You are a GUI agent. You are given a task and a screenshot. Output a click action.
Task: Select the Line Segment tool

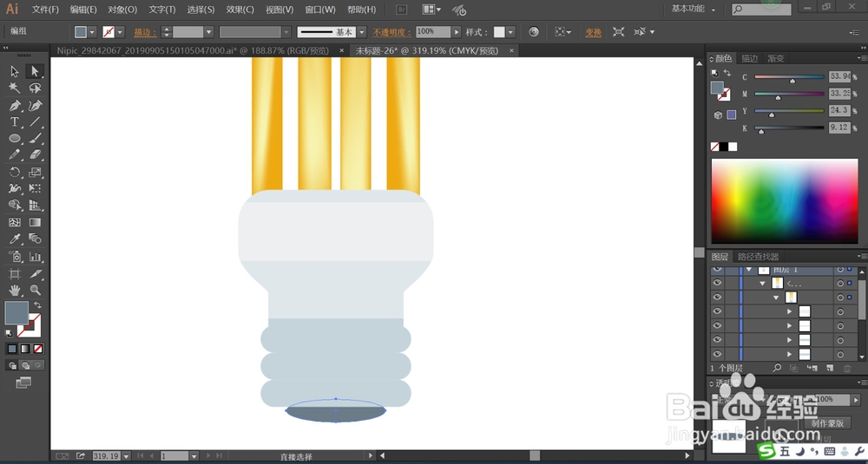pyautogui.click(x=35, y=121)
